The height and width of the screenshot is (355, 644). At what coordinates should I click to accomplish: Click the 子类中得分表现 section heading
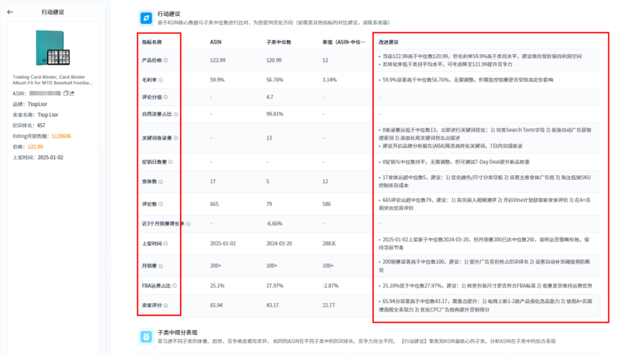[178, 332]
